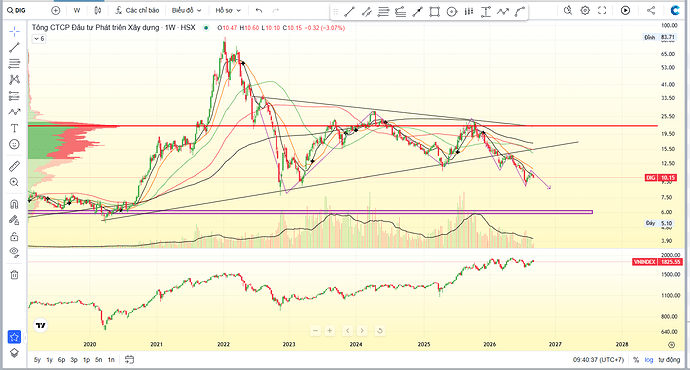
Task: Expand the Hồ sơ dropdown
Action: pyautogui.click(x=228, y=10)
